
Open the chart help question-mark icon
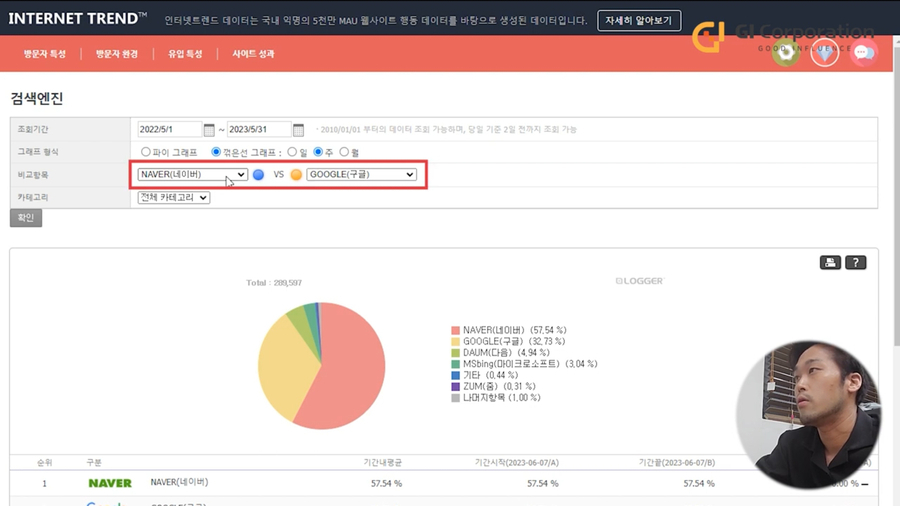pyautogui.click(x=855, y=262)
